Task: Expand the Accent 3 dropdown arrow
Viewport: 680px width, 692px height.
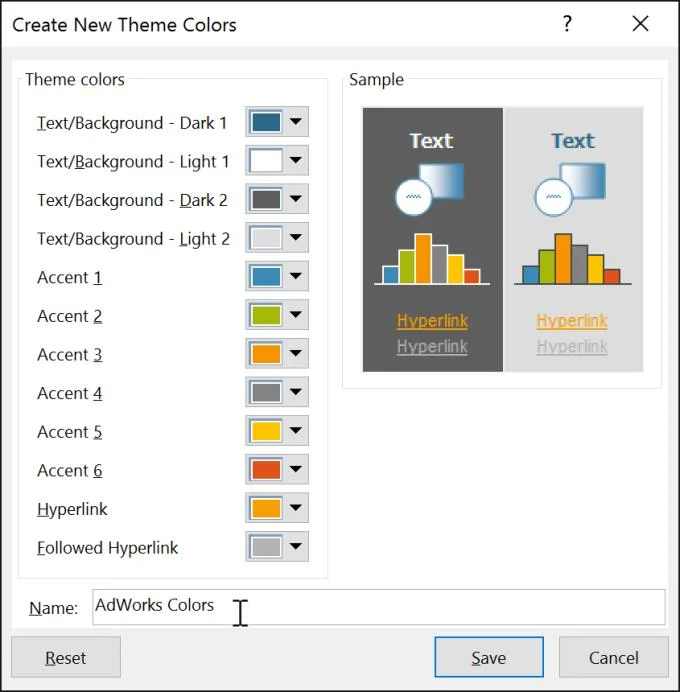Action: (x=296, y=353)
